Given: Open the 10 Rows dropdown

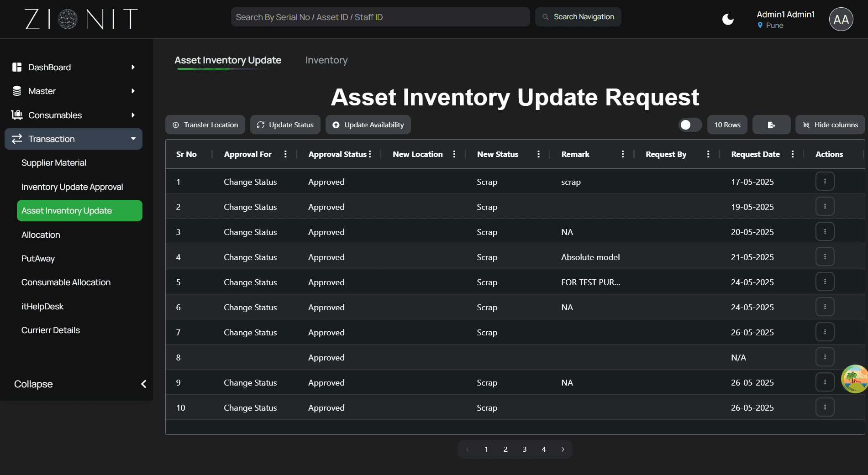Looking at the screenshot, I should (727, 125).
